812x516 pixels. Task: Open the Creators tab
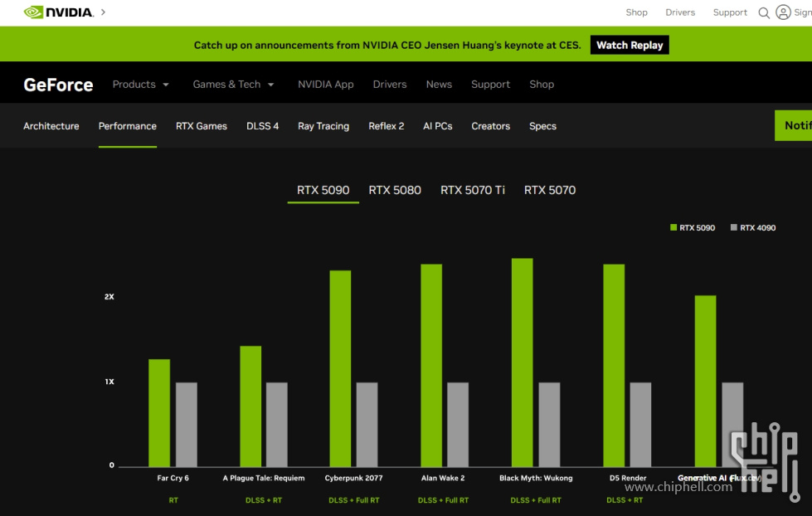[490, 126]
